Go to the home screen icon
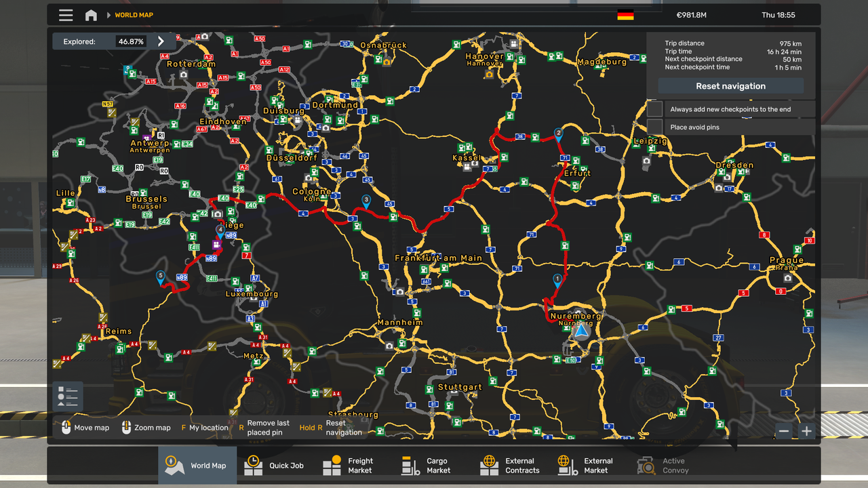868x488 pixels. point(91,15)
